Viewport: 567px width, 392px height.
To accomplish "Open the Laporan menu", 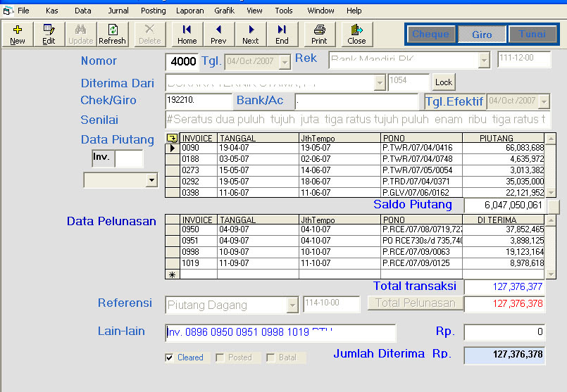I will pos(190,11).
